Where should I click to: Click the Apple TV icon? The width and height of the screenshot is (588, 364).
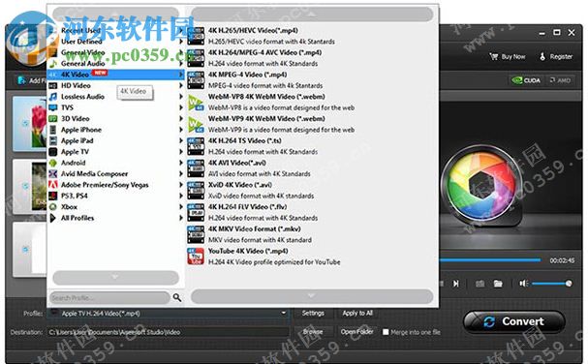[x=53, y=152]
